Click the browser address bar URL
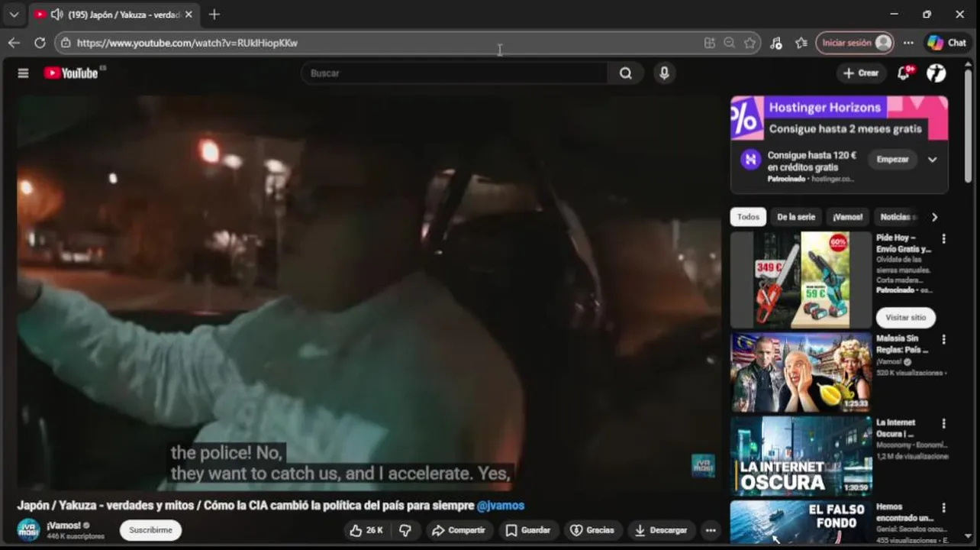The height and width of the screenshot is (550, 980). click(187, 43)
